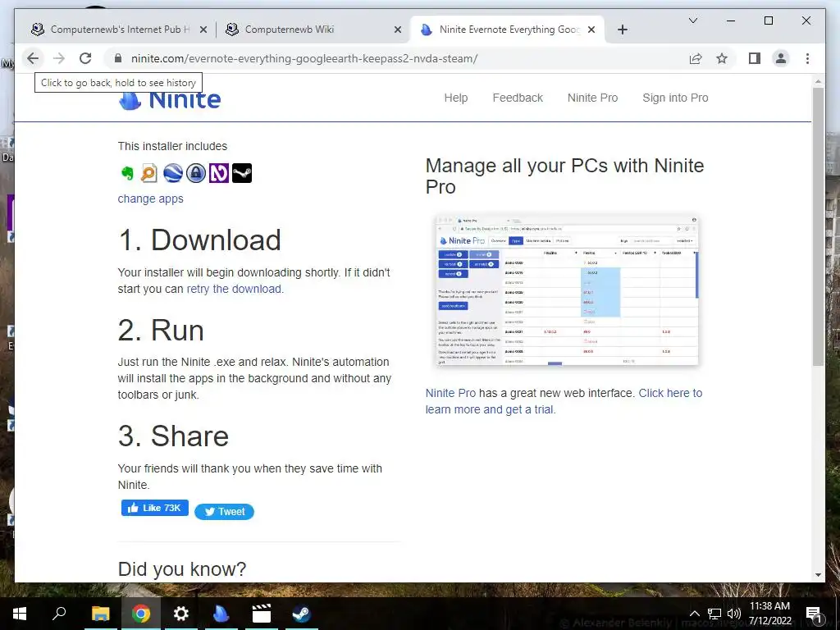840x630 pixels.
Task: Show hidden system tray icons
Action: point(694,614)
